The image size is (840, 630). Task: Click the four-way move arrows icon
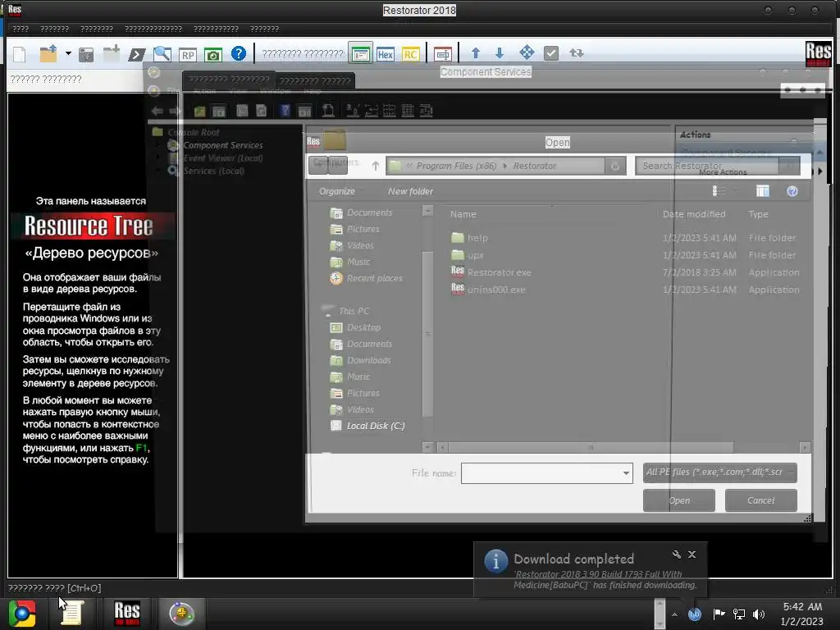[527, 52]
